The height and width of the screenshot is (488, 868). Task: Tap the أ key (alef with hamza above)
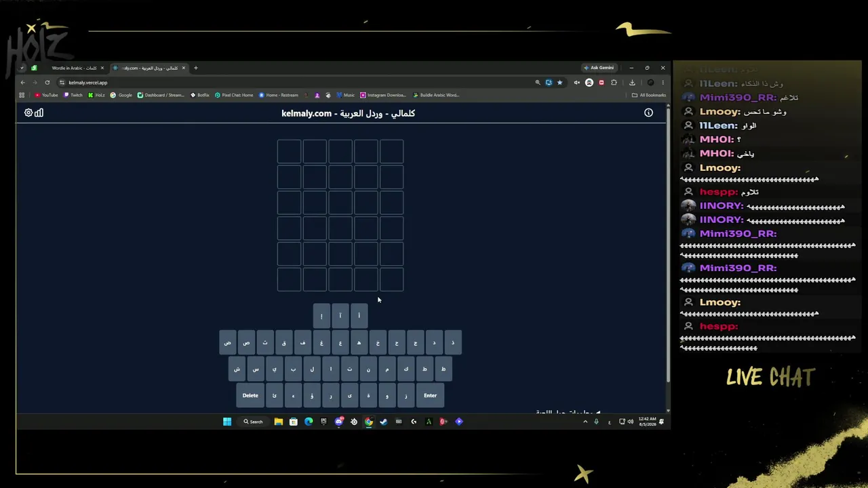click(359, 315)
